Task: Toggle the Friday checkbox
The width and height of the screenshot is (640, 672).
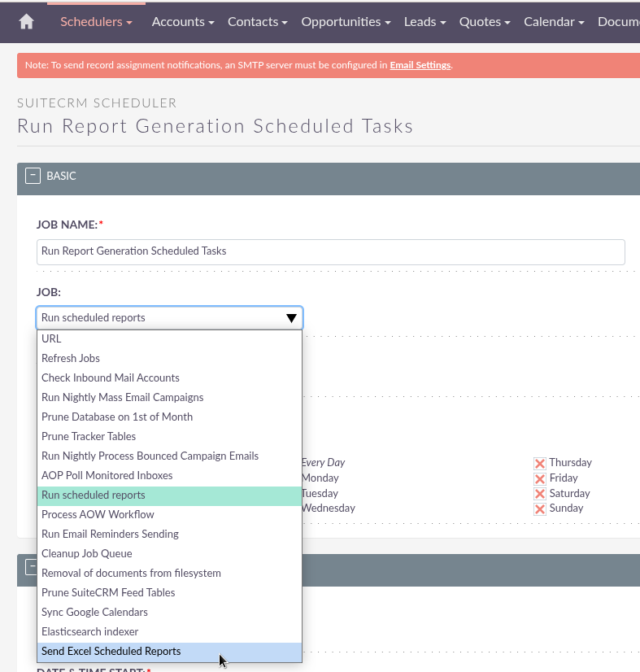Action: tap(540, 478)
